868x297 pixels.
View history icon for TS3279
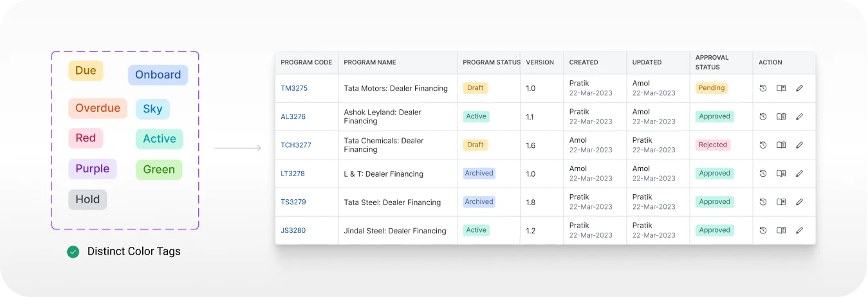762,202
